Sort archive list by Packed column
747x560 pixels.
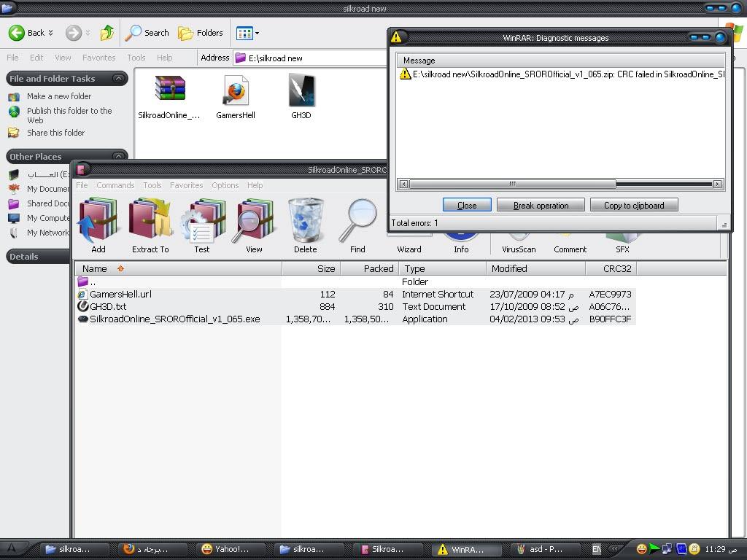[x=369, y=268]
